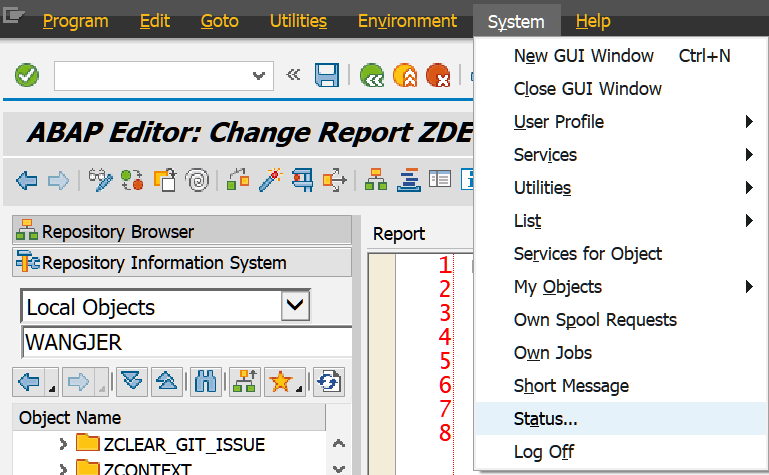The width and height of the screenshot is (769, 475).
Task: Display Object List hierarchy icon
Action: (x=376, y=180)
